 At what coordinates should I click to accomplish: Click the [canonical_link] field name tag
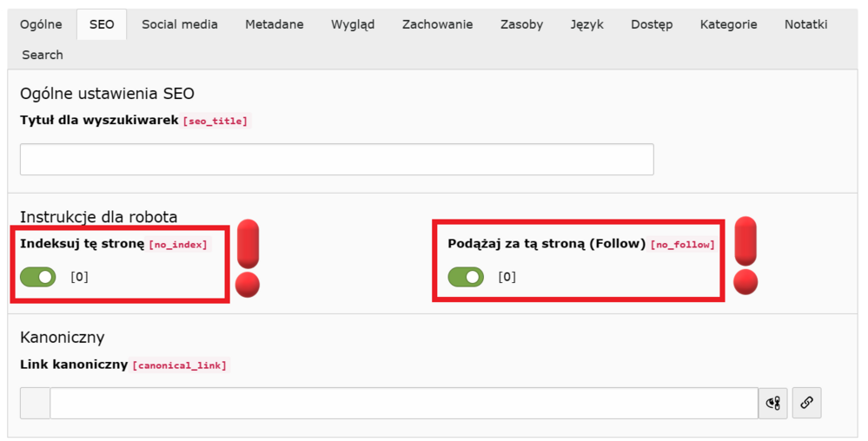(x=179, y=365)
